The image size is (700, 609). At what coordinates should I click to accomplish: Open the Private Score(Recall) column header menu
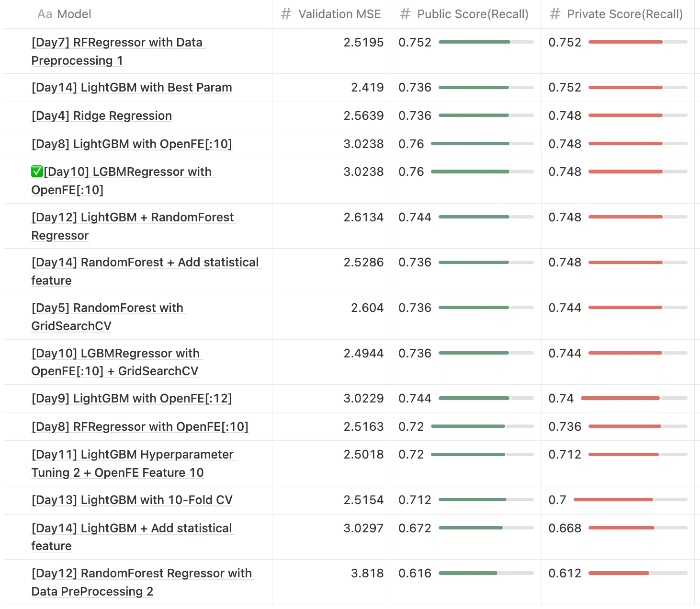pos(624,14)
